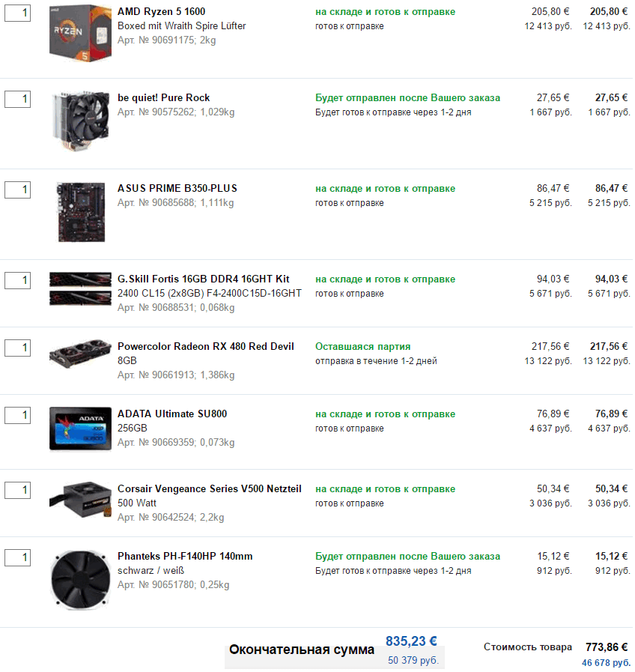Edit quantity field for AMD Ryzen 5 1600
Image resolution: width=635 pixels, height=672 pixels.
17,13
